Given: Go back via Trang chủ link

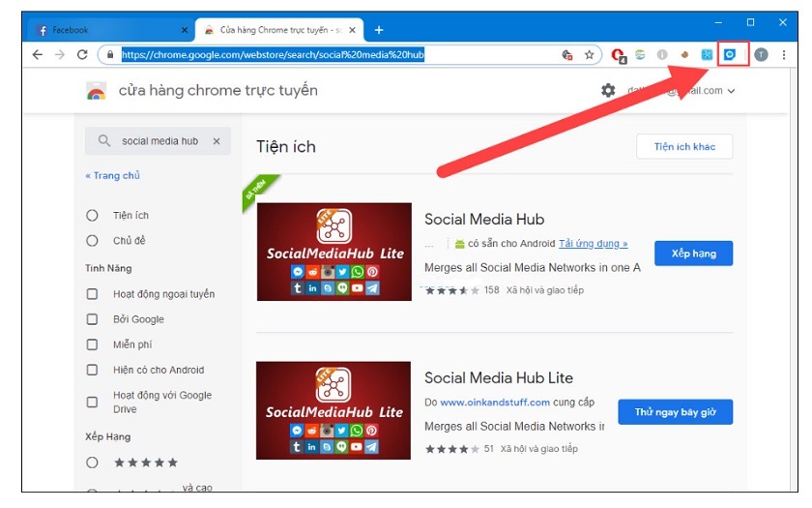Looking at the screenshot, I should pos(113,175).
